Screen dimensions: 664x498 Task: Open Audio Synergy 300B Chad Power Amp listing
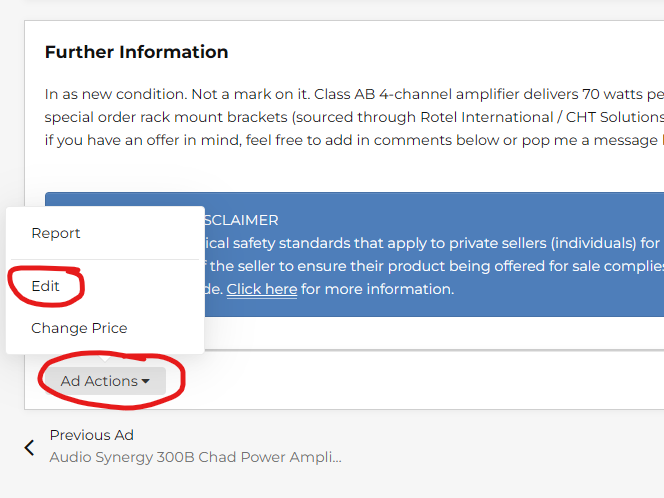[x=195, y=457]
